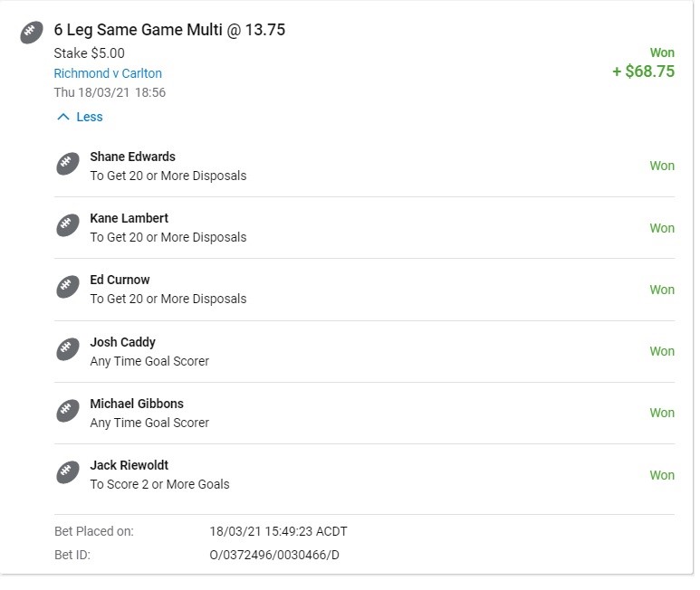Image resolution: width=700 pixels, height=590 pixels.
Task: Select the Shane Edwards leg name
Action: click(x=132, y=157)
